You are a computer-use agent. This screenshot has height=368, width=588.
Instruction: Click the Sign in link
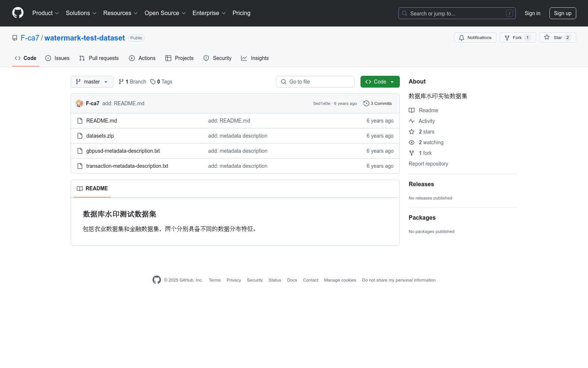[x=532, y=13]
